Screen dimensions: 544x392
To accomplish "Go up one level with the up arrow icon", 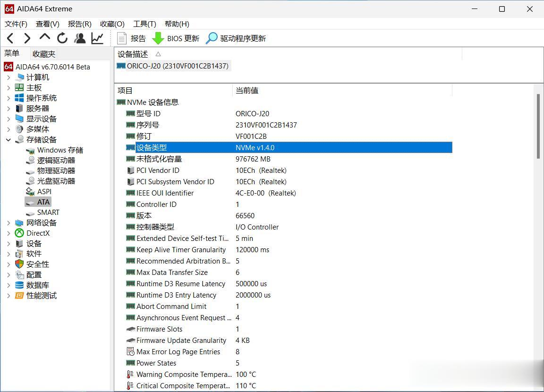I will tap(45, 37).
